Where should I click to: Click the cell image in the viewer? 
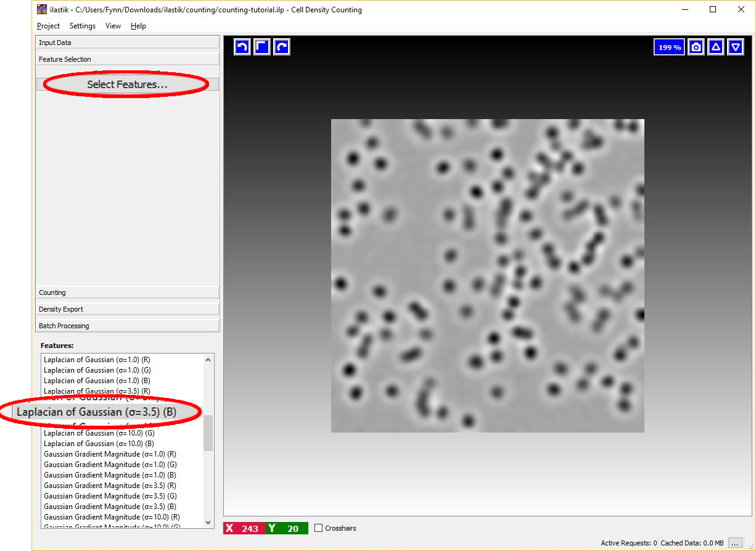pyautogui.click(x=488, y=276)
